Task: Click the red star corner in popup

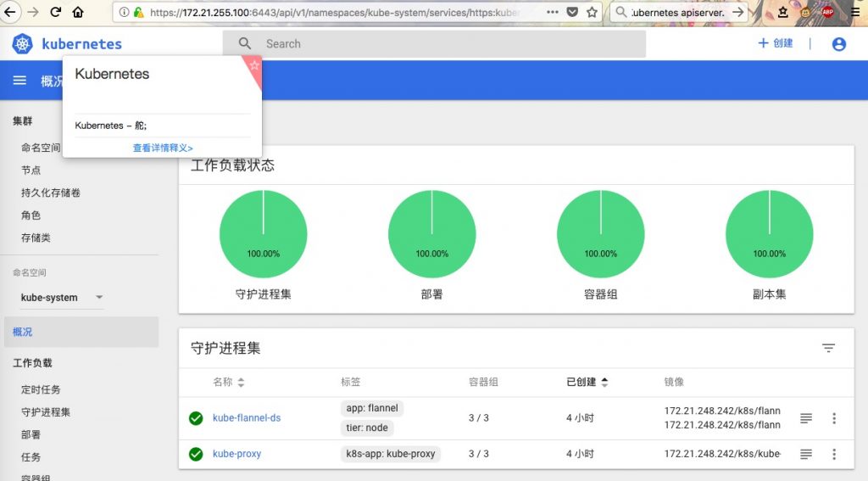Action: click(x=254, y=66)
